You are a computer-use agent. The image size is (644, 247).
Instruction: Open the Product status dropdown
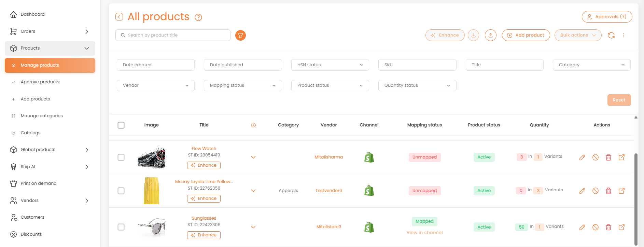pyautogui.click(x=330, y=85)
